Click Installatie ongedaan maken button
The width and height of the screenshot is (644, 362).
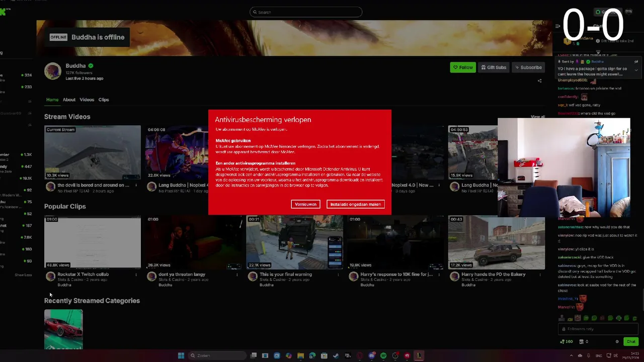click(355, 204)
